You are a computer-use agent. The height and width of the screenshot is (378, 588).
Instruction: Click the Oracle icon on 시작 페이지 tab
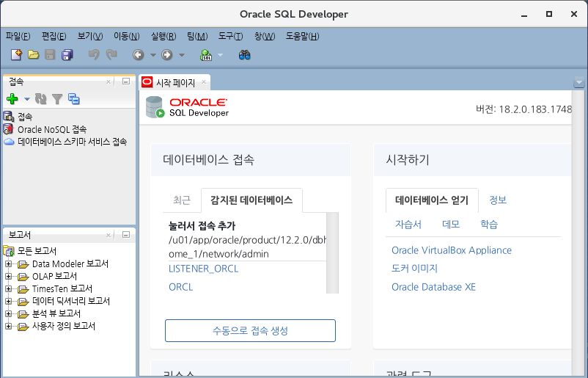point(147,81)
